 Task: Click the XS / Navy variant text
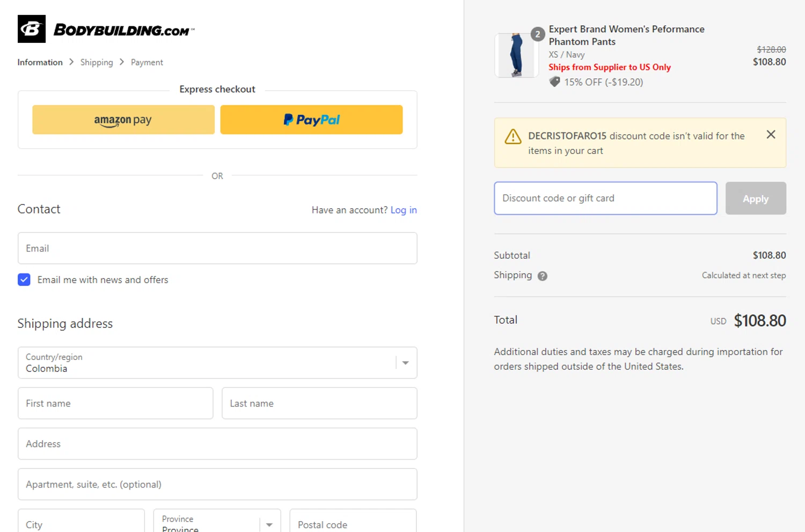pyautogui.click(x=566, y=55)
